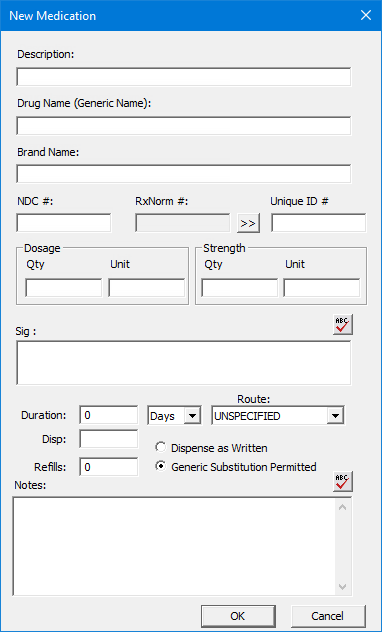This screenshot has width=382, height=632.
Task: Select Generic Substitution Permitted option
Action: coord(236,467)
